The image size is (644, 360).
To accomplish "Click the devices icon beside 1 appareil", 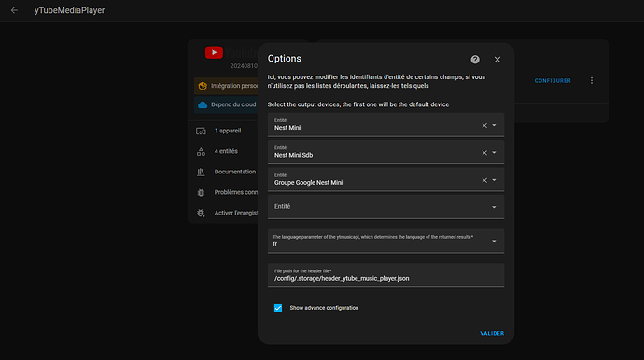I will pos(201,131).
